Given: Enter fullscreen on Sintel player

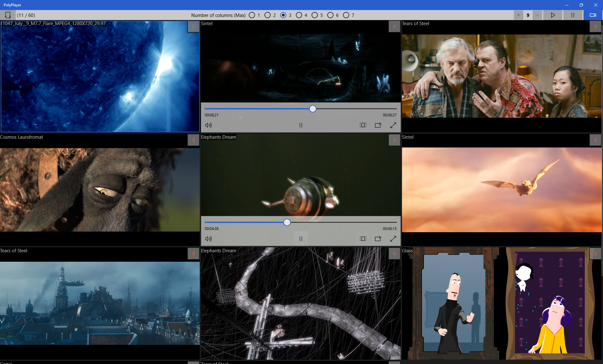Looking at the screenshot, I should pyautogui.click(x=393, y=125).
